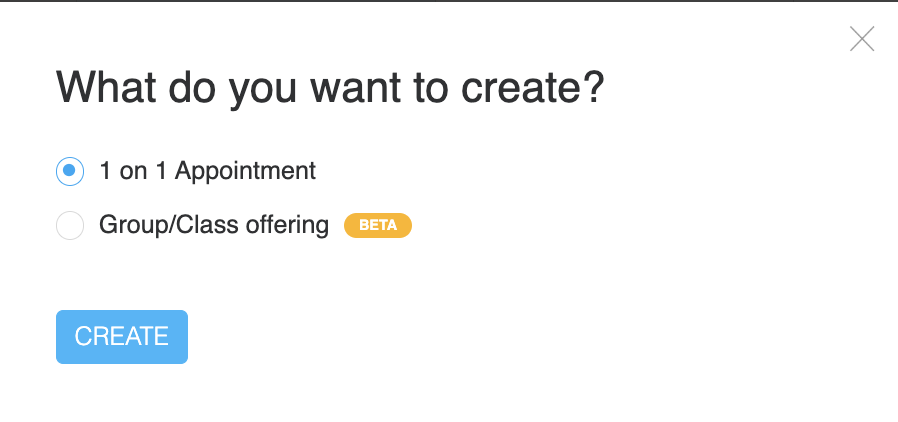This screenshot has height=422, width=898.
Task: Click the word "What" in the heading
Action: click(x=104, y=89)
